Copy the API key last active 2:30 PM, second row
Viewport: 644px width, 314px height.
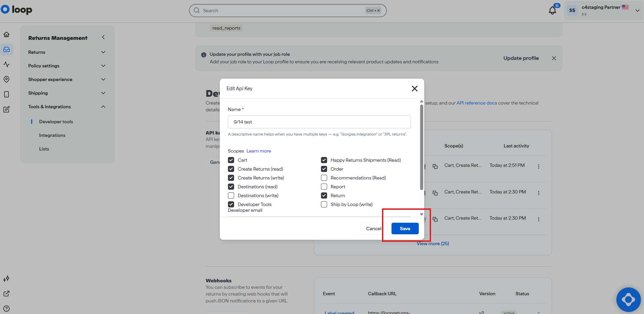pos(435,193)
